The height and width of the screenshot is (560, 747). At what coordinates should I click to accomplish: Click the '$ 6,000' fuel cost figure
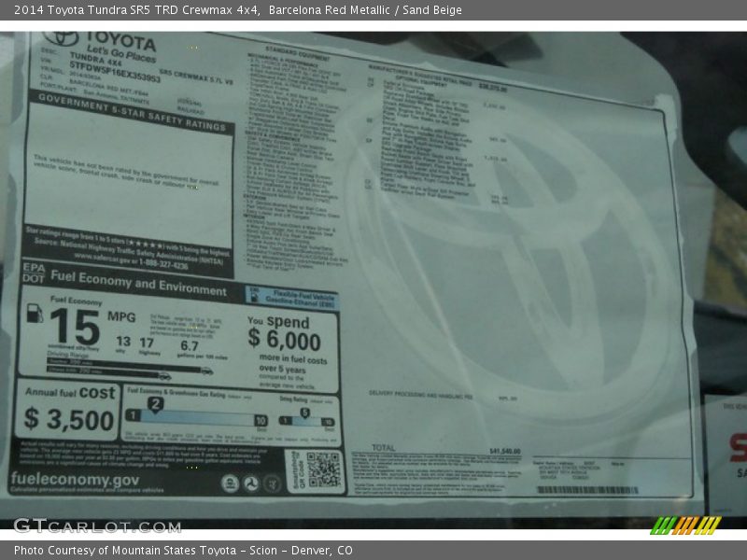285,339
